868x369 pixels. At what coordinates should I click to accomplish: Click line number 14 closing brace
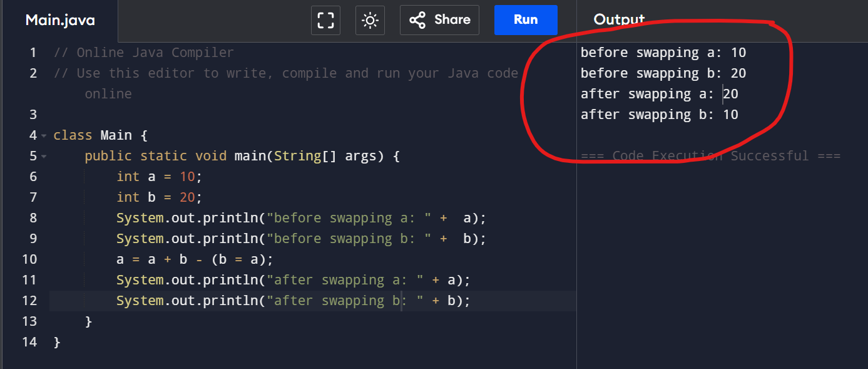point(29,342)
